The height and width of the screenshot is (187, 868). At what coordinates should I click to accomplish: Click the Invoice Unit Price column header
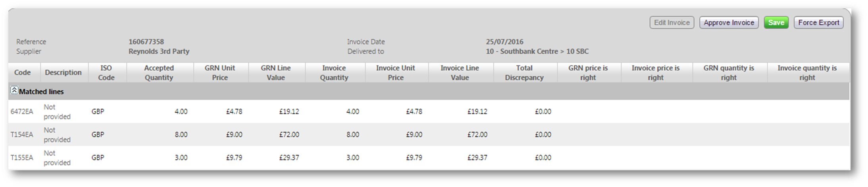tap(396, 72)
